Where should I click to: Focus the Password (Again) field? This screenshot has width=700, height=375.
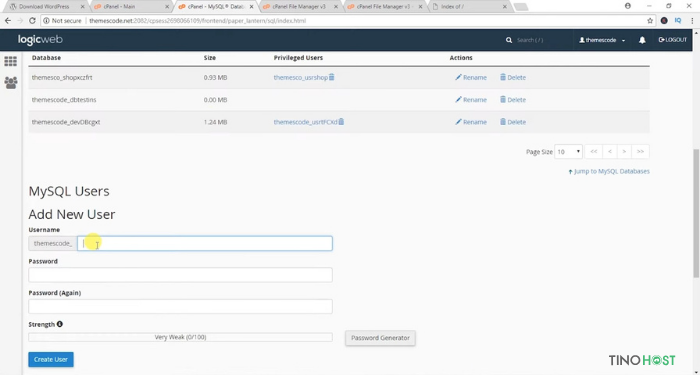180,306
